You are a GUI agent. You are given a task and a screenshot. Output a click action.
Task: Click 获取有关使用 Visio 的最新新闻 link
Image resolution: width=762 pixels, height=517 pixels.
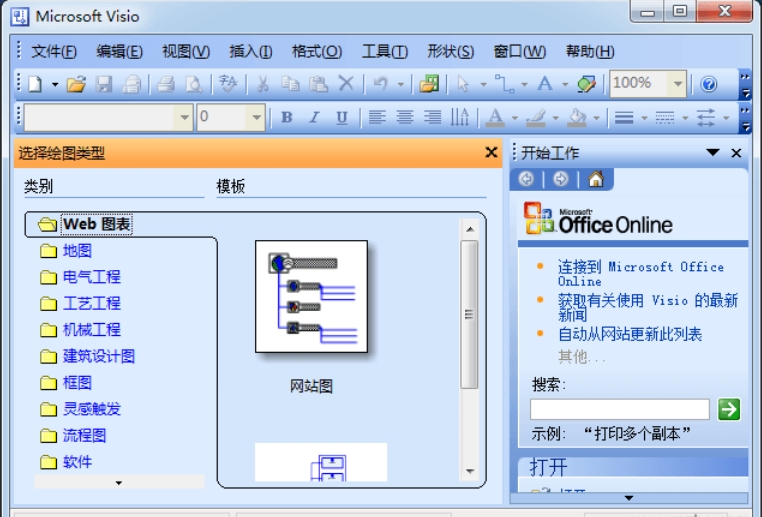[648, 307]
